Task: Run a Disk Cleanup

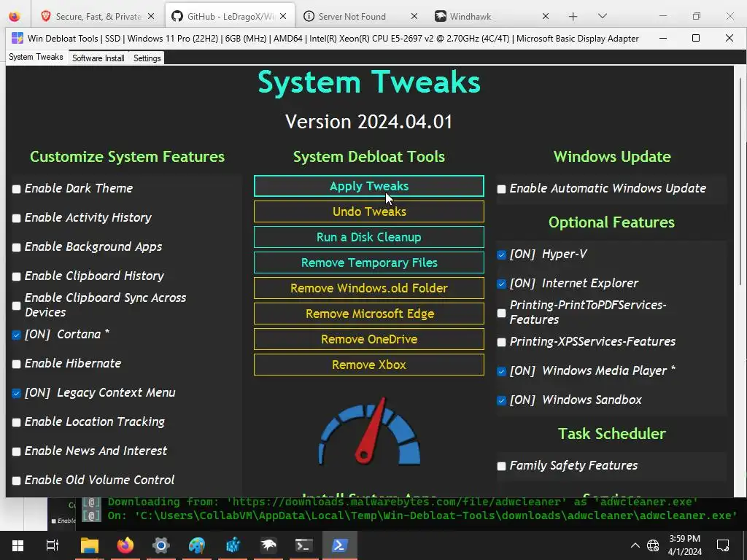Action: [368, 237]
